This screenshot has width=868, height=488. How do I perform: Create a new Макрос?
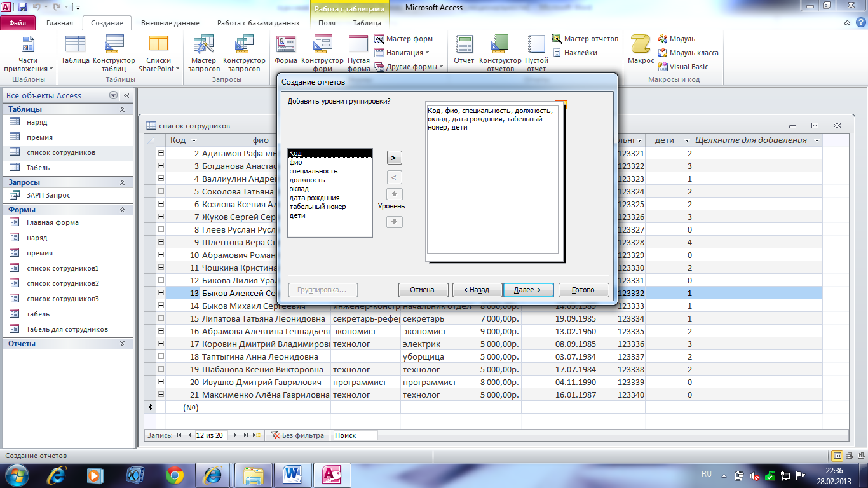click(x=641, y=51)
